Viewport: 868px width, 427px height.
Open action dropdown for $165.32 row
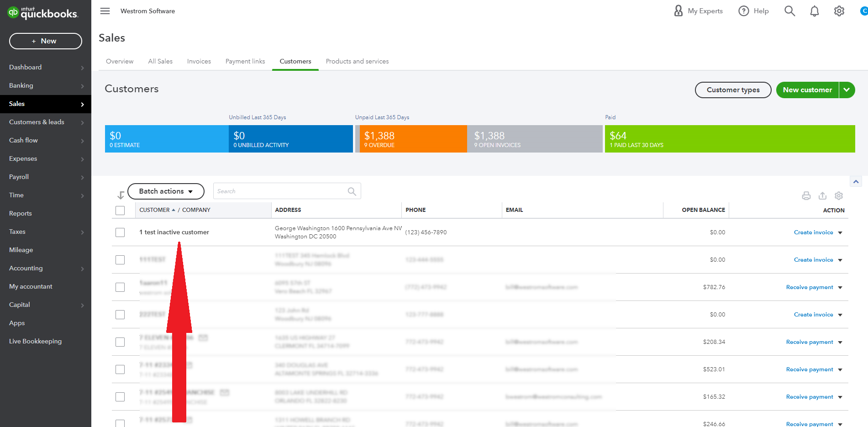(840, 397)
